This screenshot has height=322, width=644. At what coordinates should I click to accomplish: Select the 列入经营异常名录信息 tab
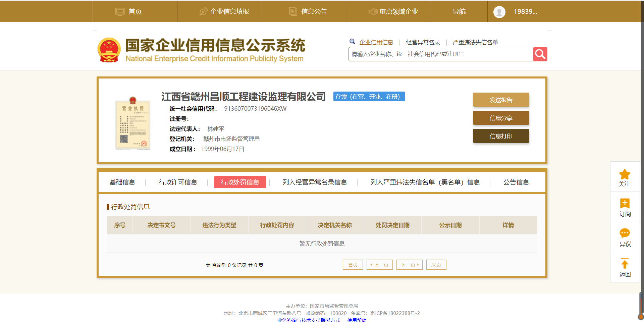click(x=315, y=182)
